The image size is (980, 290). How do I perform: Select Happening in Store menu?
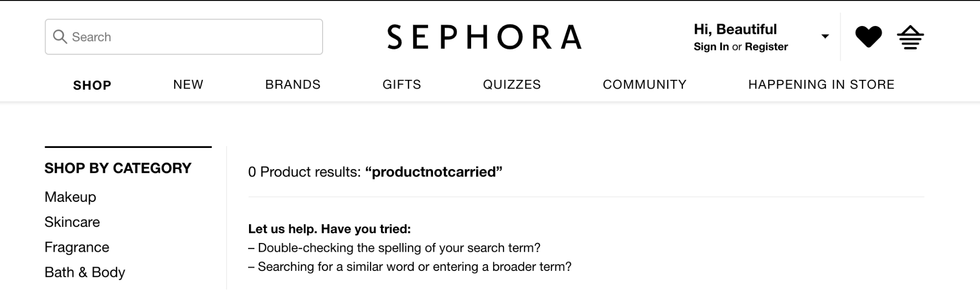point(821,85)
